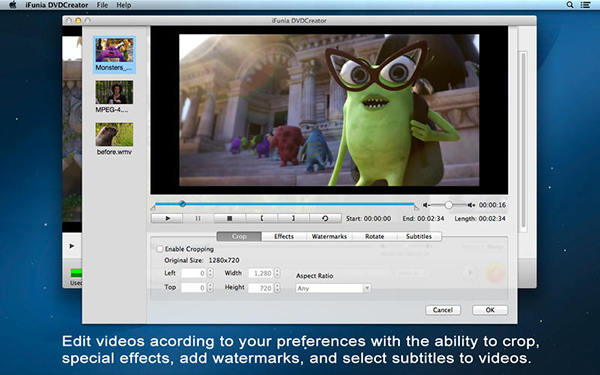
Task: Click the End: 00:02:34 time text
Action: click(x=423, y=218)
